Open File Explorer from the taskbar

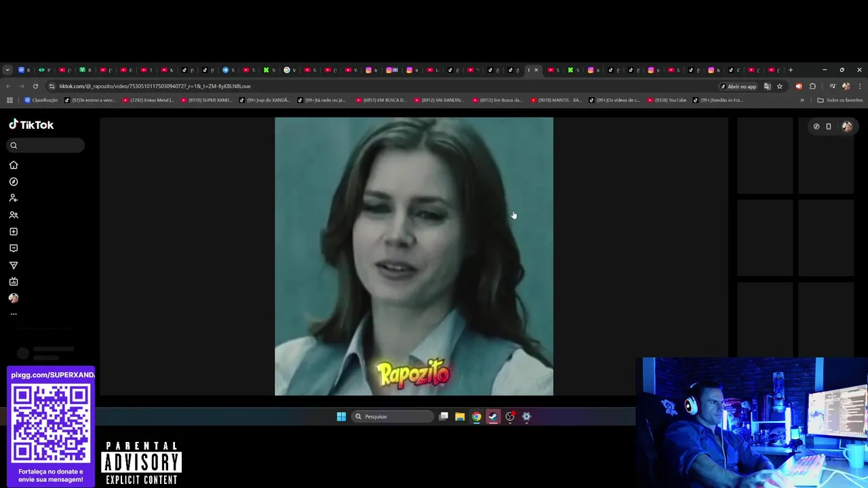pos(460,417)
